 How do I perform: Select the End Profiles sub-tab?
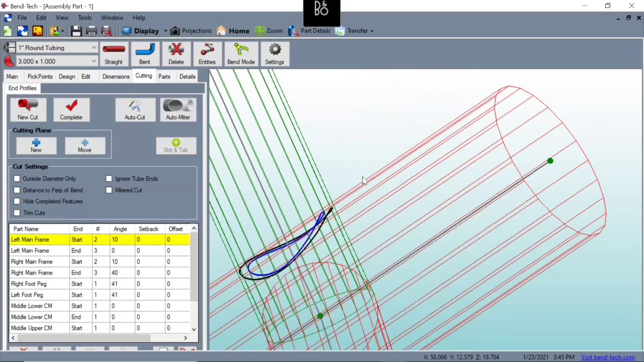23,88
